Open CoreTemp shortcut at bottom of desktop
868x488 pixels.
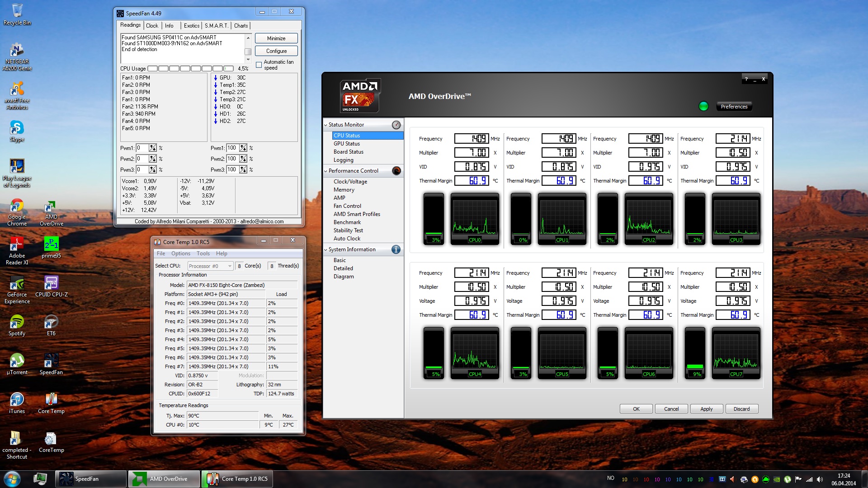pos(51,442)
